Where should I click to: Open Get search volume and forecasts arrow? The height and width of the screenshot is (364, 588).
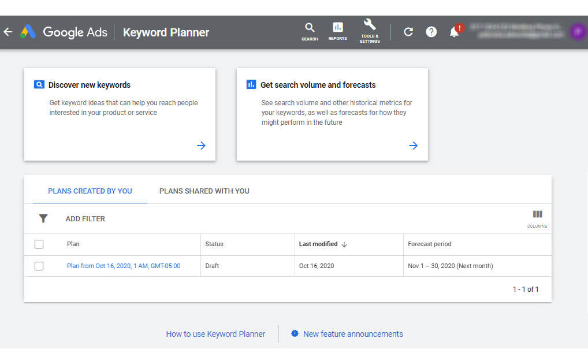coord(413,146)
